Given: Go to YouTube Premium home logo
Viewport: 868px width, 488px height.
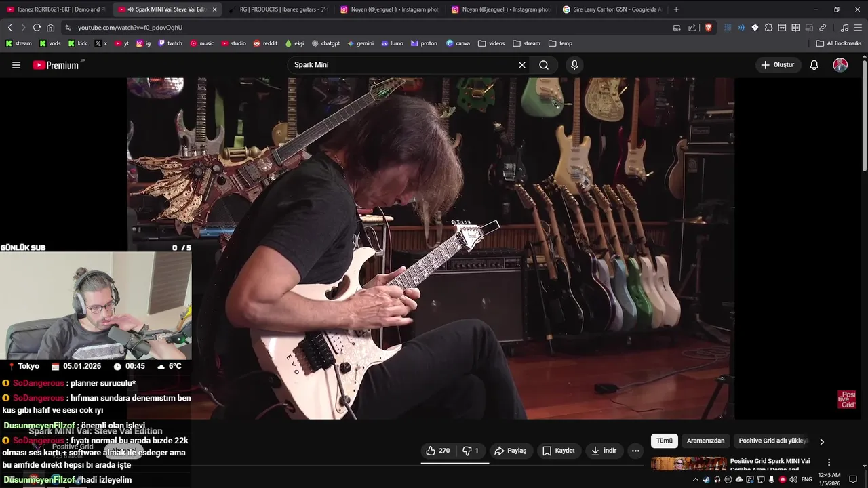Looking at the screenshot, I should 56,65.
